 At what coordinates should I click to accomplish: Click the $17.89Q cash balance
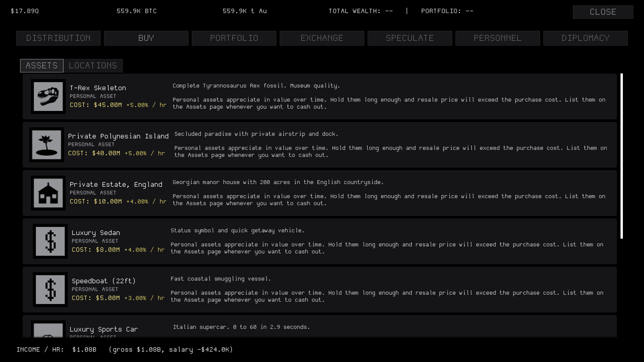click(x=25, y=11)
